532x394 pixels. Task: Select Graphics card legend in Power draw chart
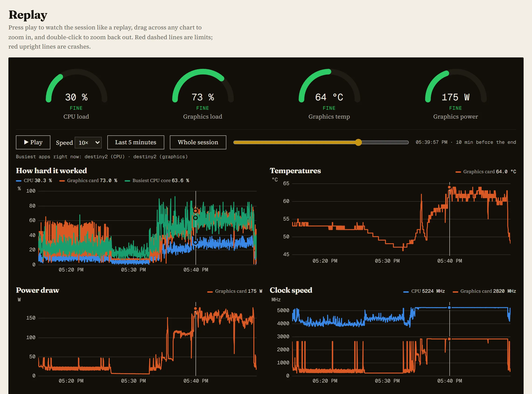(235, 291)
